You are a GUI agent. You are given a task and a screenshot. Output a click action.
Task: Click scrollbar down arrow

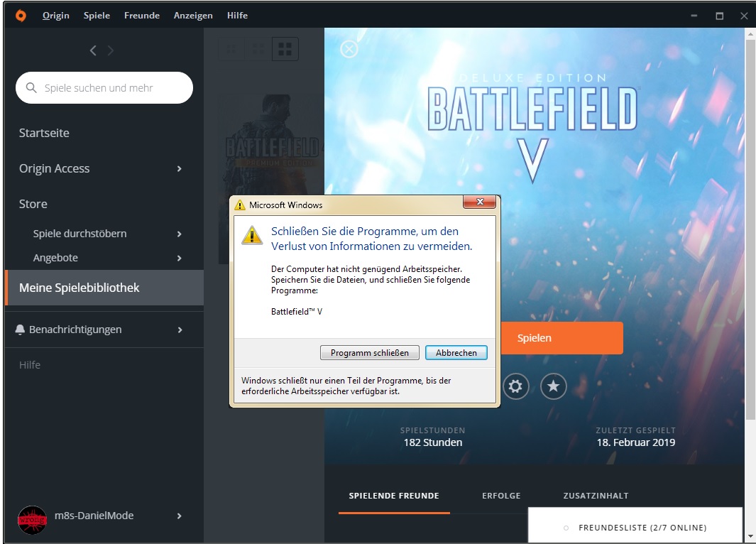(x=750, y=536)
